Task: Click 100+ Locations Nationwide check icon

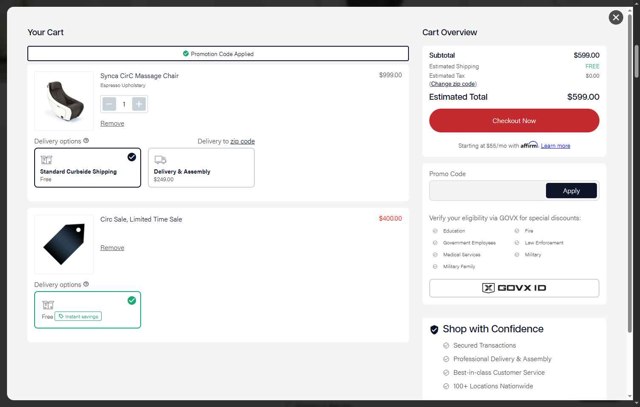Action: pos(446,386)
